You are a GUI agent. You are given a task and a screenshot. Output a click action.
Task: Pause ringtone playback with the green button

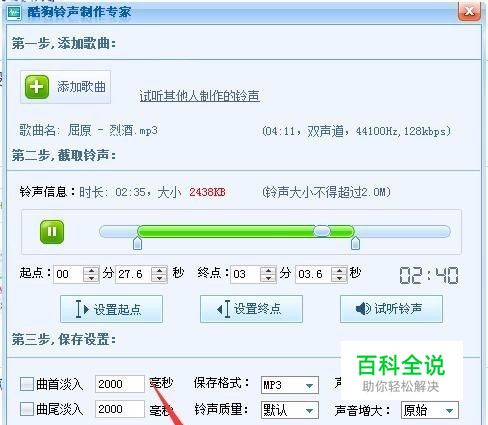point(52,232)
